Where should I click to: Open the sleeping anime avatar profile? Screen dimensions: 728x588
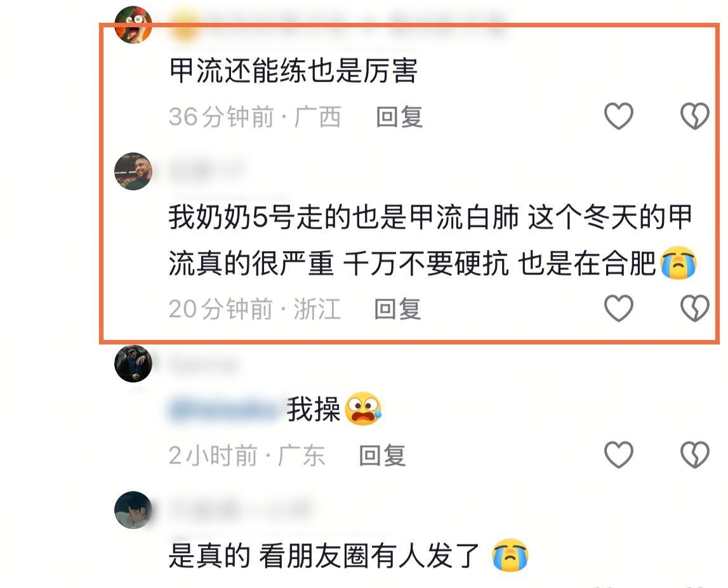133,509
